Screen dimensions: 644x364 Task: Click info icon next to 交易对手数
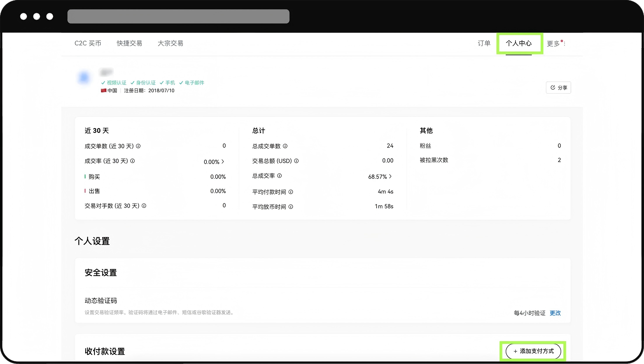[x=144, y=206]
